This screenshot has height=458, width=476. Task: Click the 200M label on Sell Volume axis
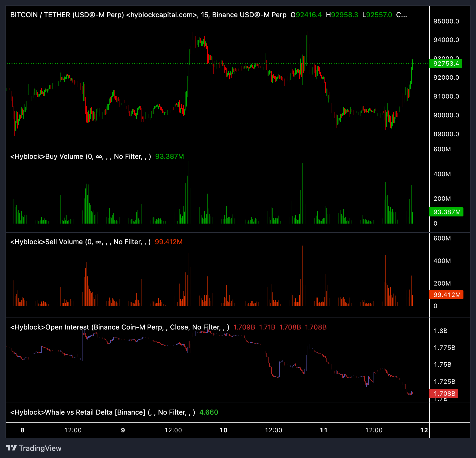point(442,284)
